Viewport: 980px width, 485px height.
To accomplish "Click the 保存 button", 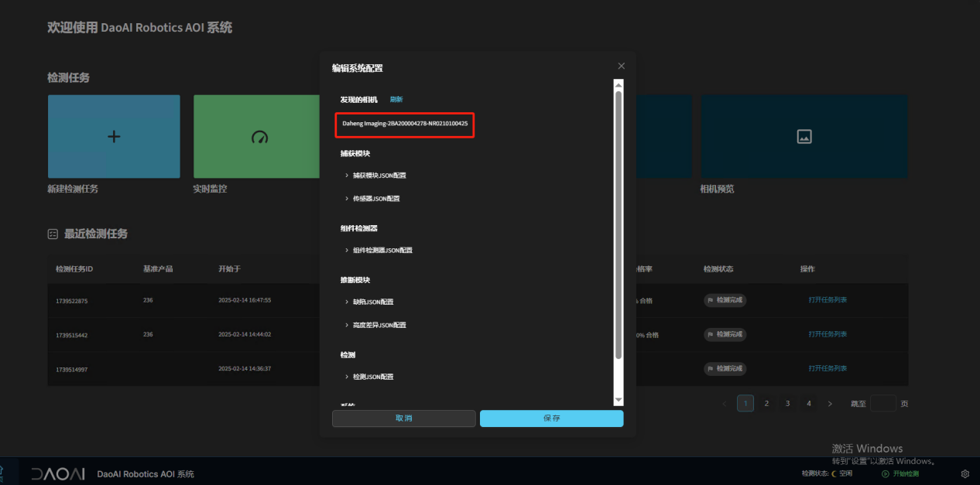I will pyautogui.click(x=551, y=418).
